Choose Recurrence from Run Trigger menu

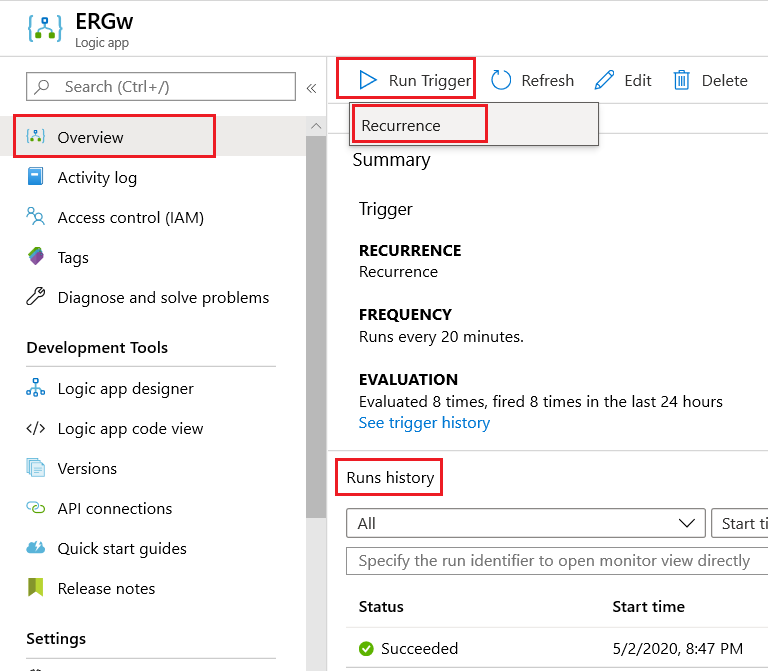(401, 125)
